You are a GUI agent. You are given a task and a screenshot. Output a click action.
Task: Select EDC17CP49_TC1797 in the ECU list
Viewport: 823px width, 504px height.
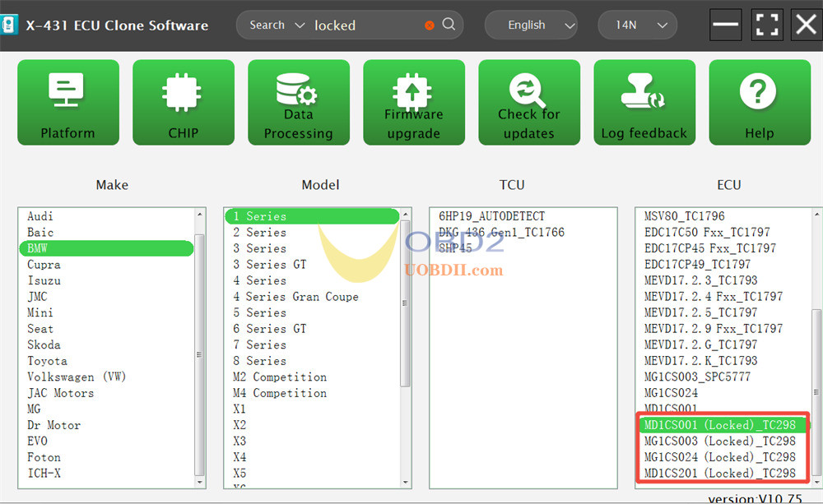698,264
